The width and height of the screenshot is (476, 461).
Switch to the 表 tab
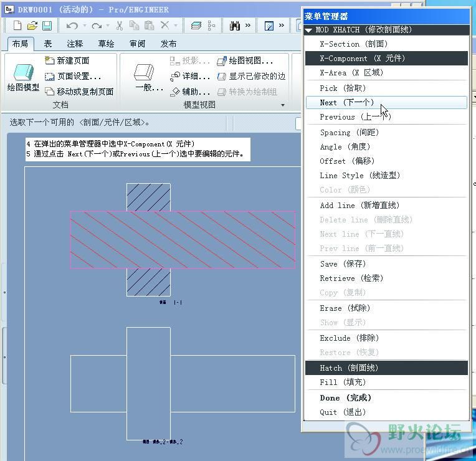48,44
